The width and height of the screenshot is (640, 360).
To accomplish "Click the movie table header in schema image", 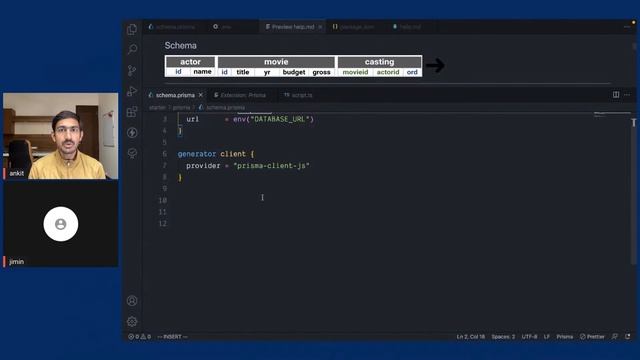I will coord(276,62).
